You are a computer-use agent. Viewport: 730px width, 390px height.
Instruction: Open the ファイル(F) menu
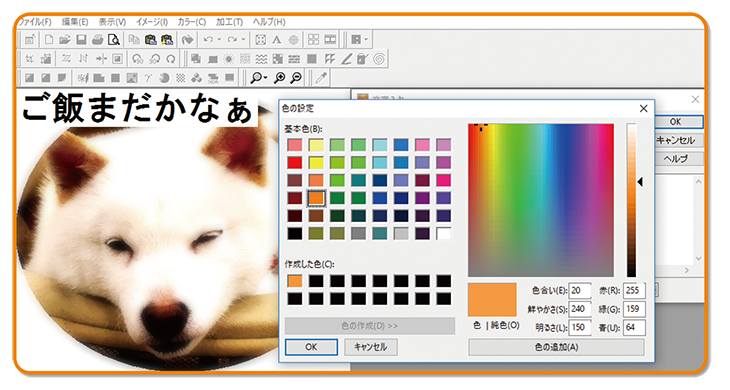(x=34, y=22)
